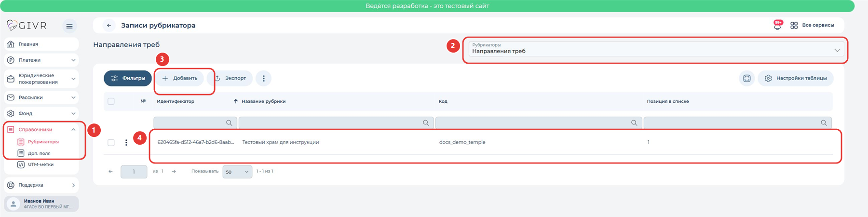Sort by 'Идентификатор' column header
Viewport: 868px width, 217px height.
176,101
